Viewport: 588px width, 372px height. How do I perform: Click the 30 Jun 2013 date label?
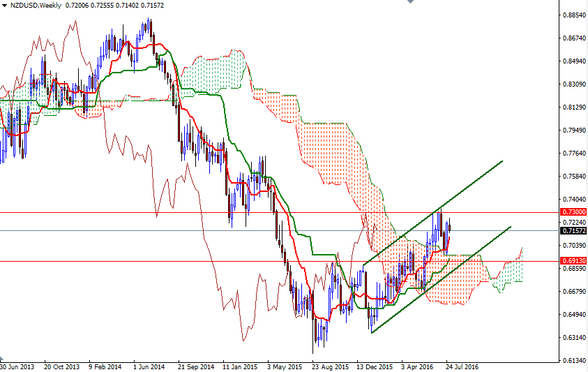tap(17, 366)
